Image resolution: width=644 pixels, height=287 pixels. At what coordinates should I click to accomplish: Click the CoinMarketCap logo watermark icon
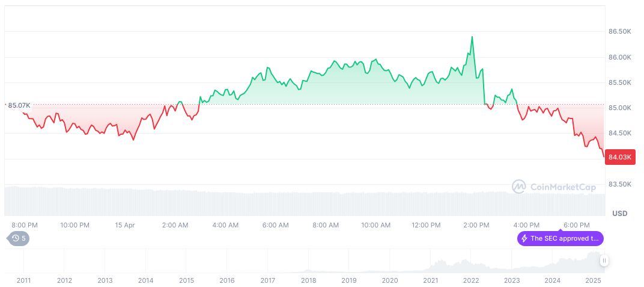[518, 187]
